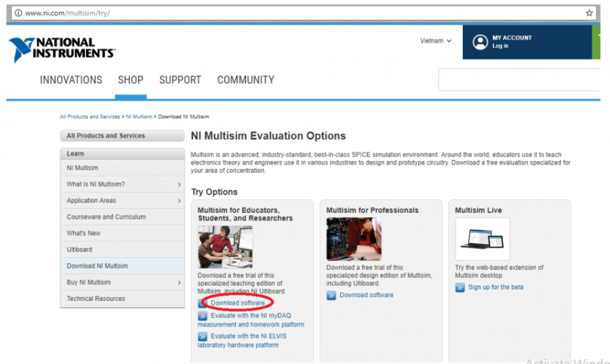Click in the site search field
The image size is (610, 364).
coord(518,80)
